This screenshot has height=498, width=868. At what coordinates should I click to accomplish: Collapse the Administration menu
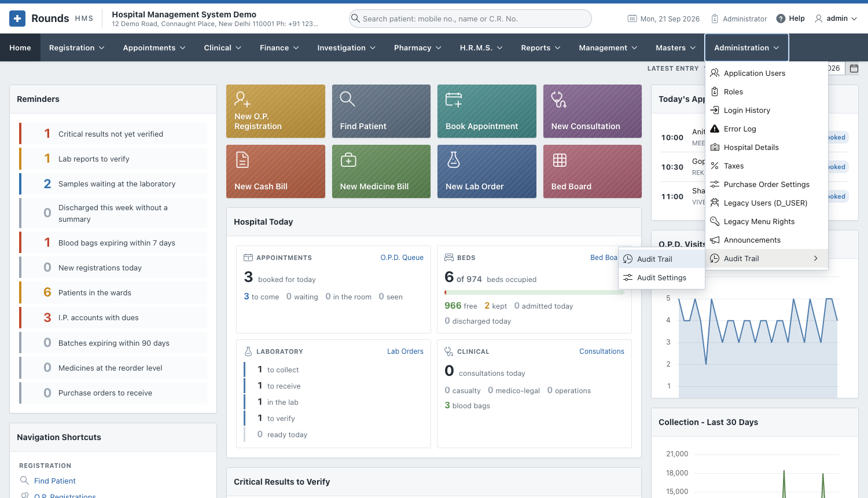746,47
